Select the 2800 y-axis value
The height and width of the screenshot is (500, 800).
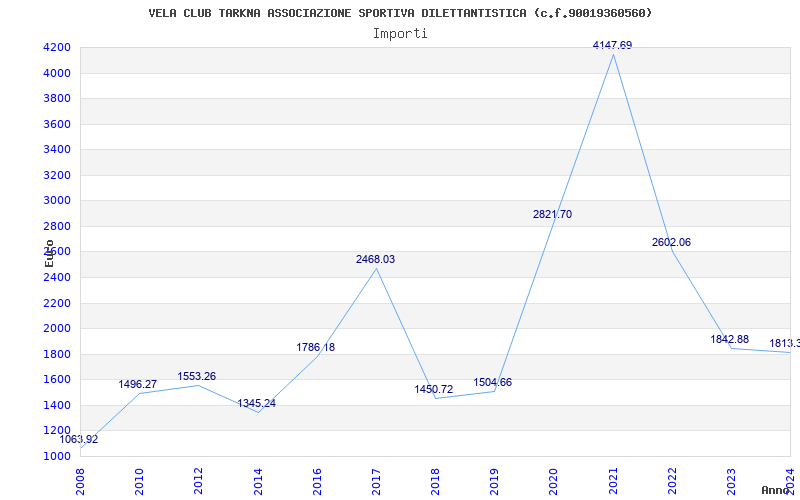coord(58,227)
